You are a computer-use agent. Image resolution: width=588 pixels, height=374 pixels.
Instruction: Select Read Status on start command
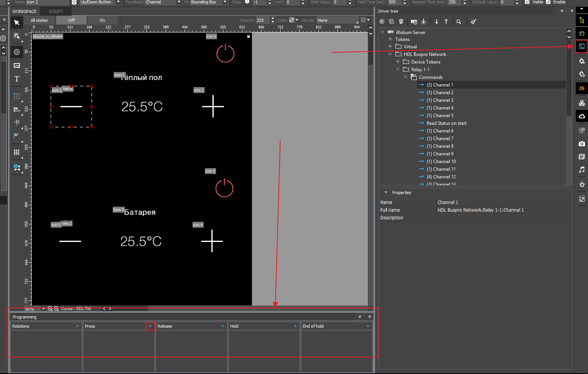pyautogui.click(x=446, y=123)
